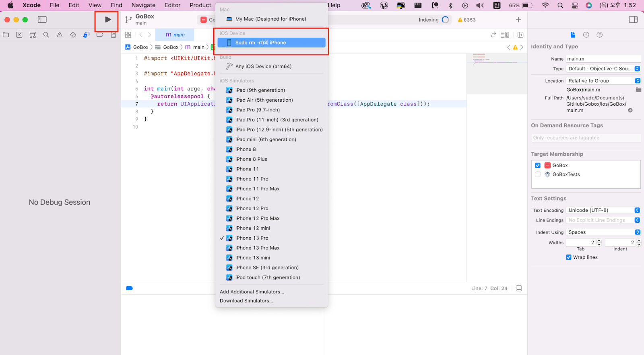Open the find navigator magnifier
The image size is (644, 355).
46,35
